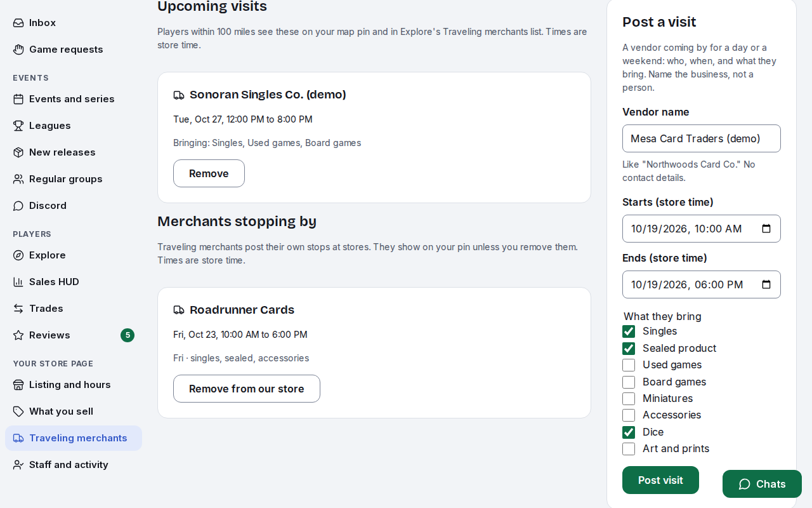Click the Discord speech bubble icon
812x508 pixels.
pyautogui.click(x=18, y=206)
